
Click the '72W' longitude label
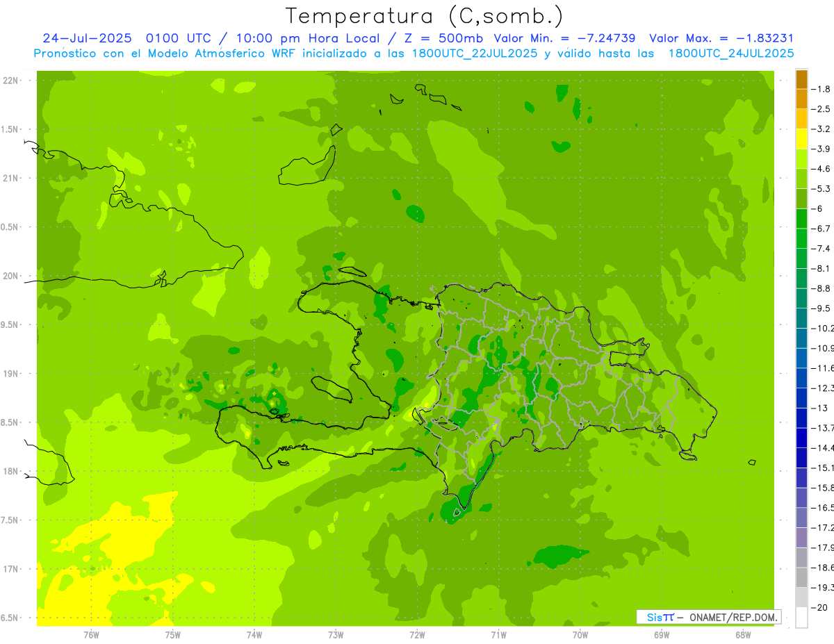pos(417,635)
